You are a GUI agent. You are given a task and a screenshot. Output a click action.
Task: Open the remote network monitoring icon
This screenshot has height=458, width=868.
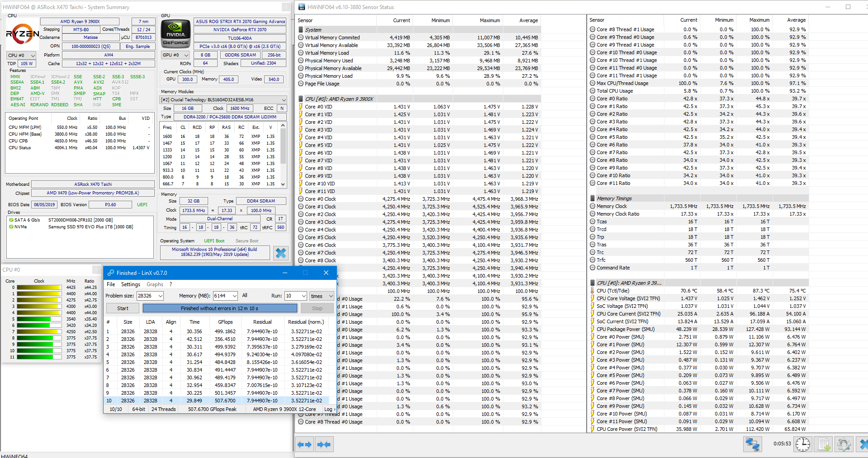tap(753, 444)
